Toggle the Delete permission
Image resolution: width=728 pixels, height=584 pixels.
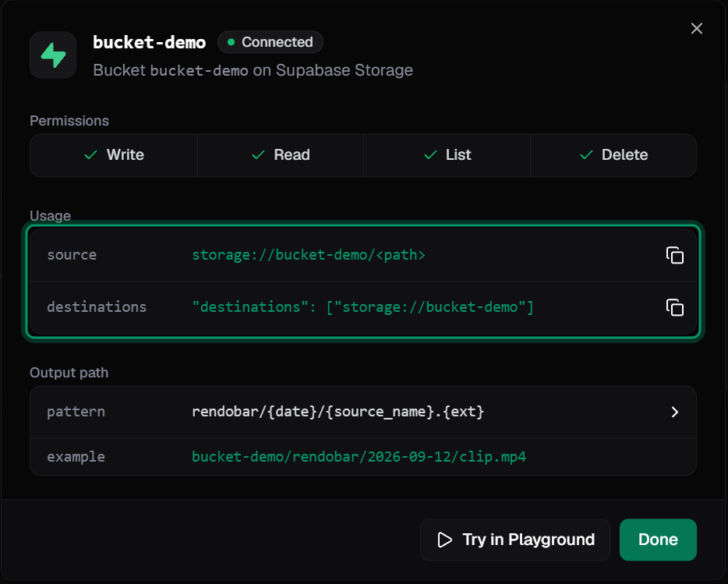tap(613, 154)
